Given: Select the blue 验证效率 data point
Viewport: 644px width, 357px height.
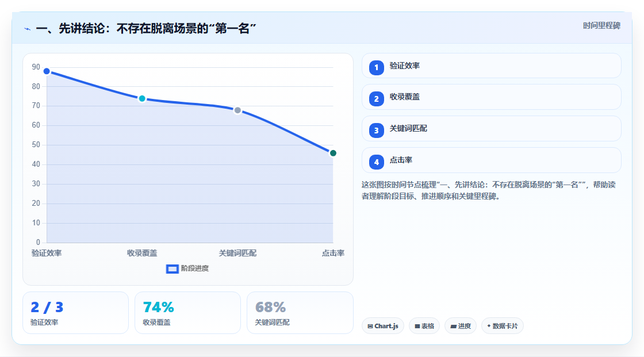Looking at the screenshot, I should click(x=47, y=71).
